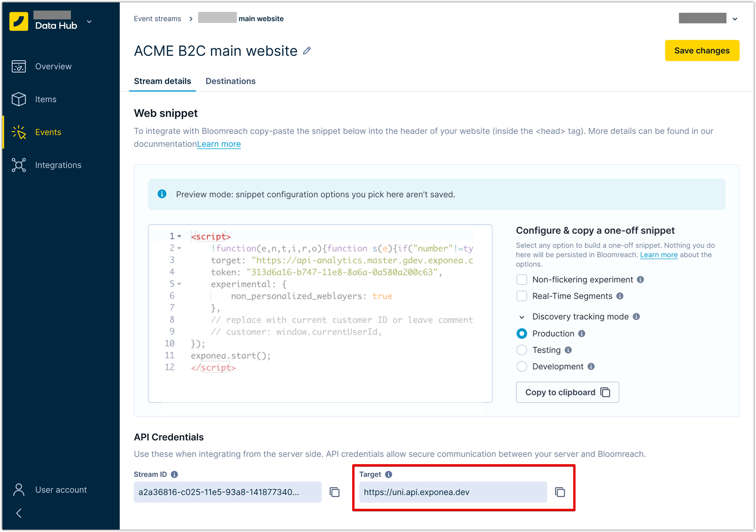Select the Development radio option
Viewport: 756px width, 532px height.
tap(522, 366)
